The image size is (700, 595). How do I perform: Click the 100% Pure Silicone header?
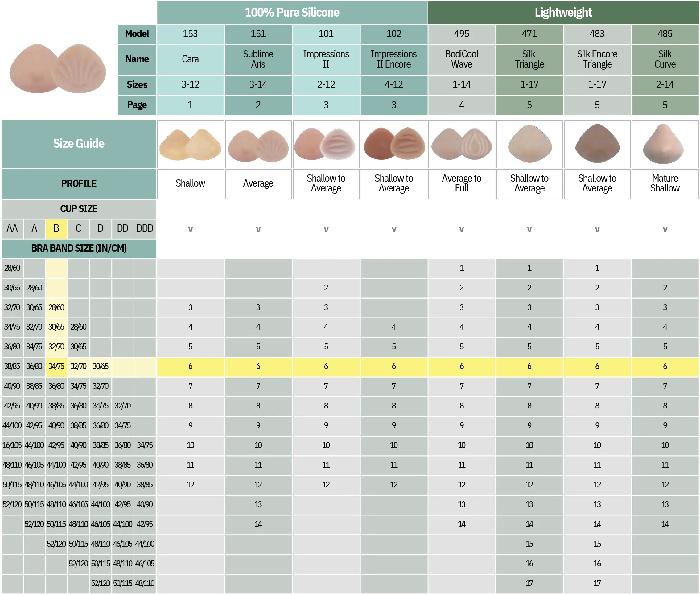292,12
